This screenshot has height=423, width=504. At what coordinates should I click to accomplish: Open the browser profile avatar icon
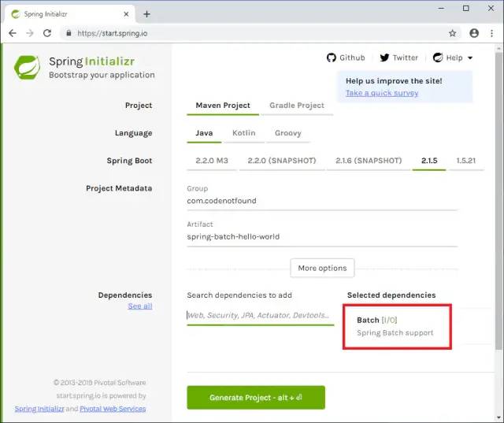click(474, 33)
